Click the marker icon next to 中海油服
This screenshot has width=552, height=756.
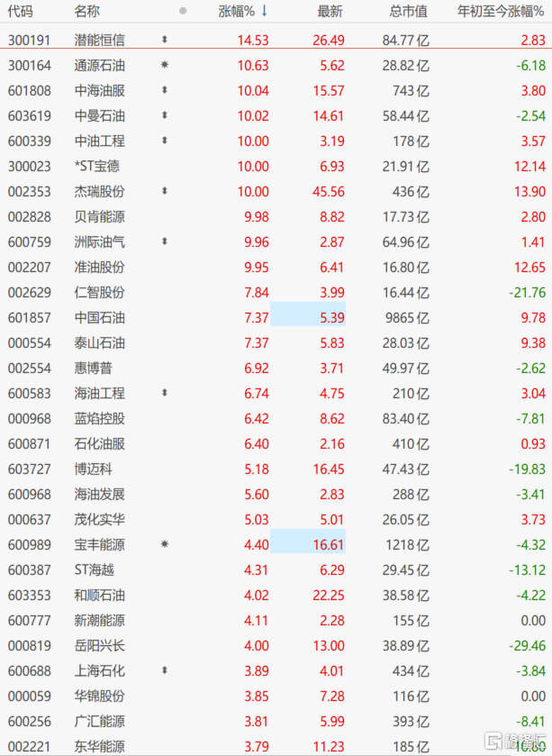164,90
